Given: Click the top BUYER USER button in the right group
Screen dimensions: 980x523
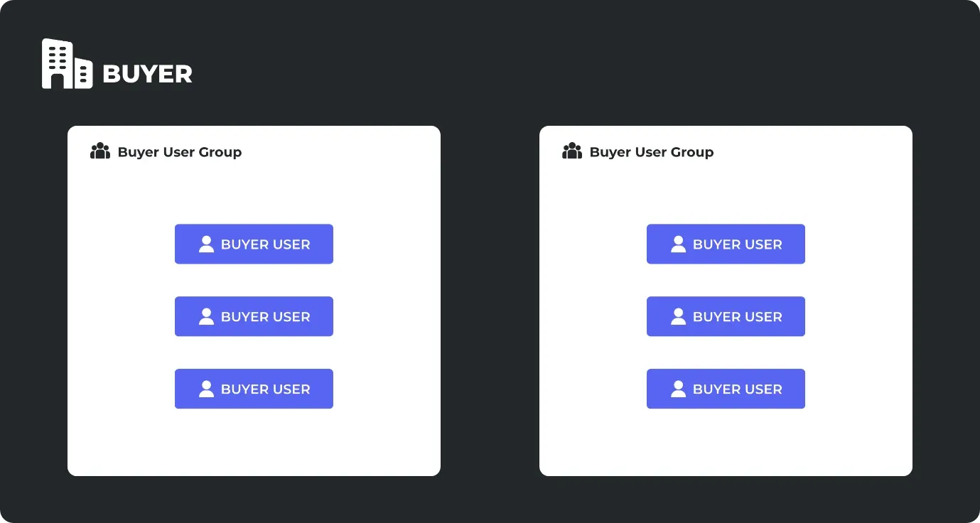Looking at the screenshot, I should point(726,244).
